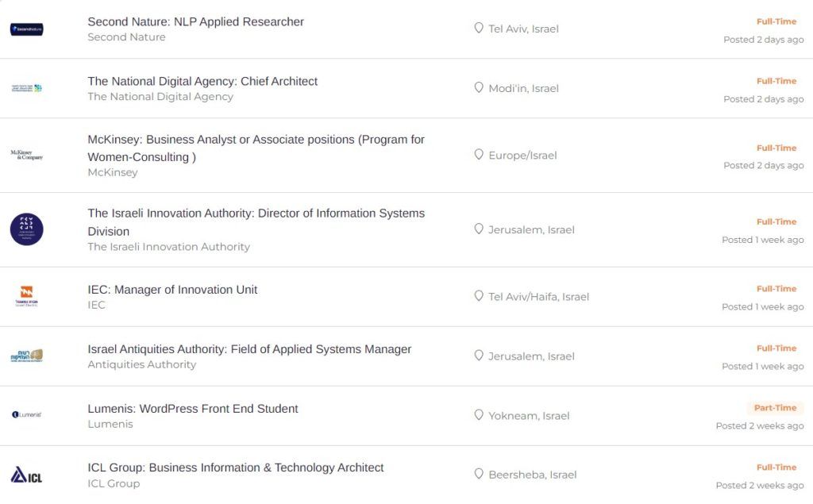Open McKinsey Business Analyst or Associate listing
The width and height of the screenshot is (813, 504).
[x=256, y=148]
